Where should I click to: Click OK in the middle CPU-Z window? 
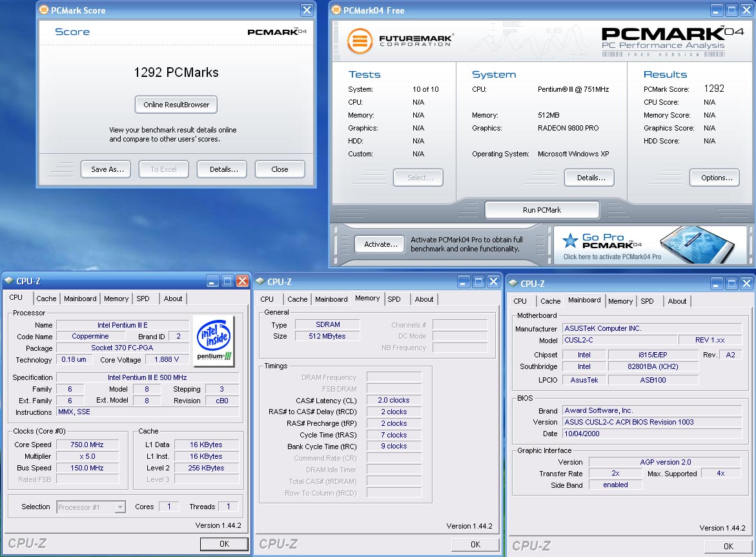(475, 545)
